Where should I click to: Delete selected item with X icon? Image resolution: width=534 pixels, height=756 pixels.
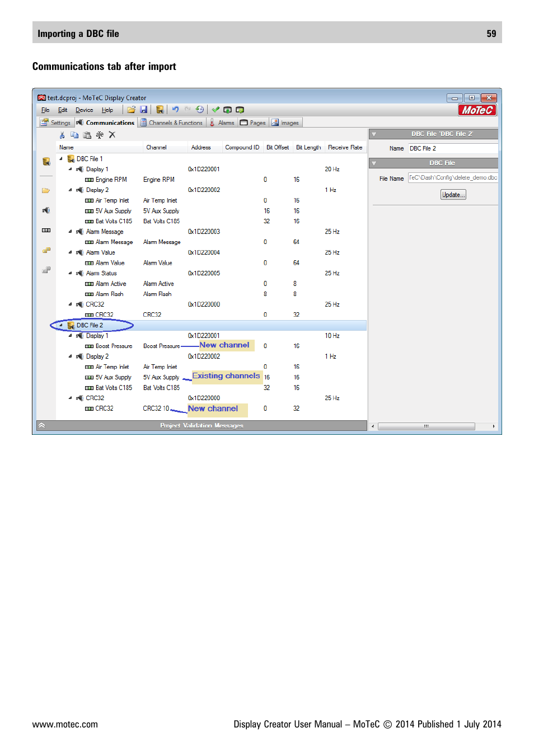click(112, 135)
